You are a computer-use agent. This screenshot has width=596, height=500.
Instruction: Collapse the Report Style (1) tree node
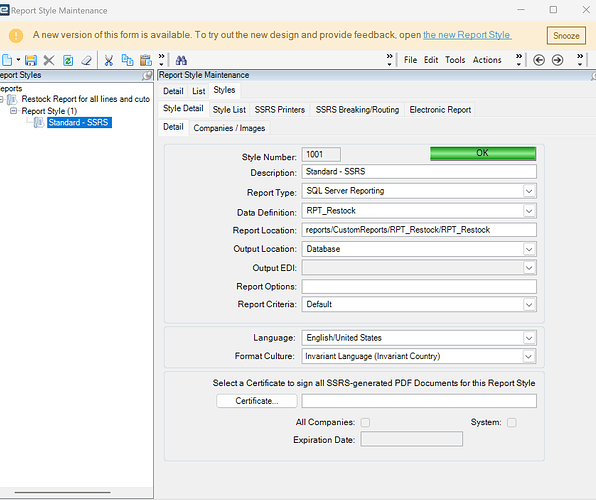[14, 111]
